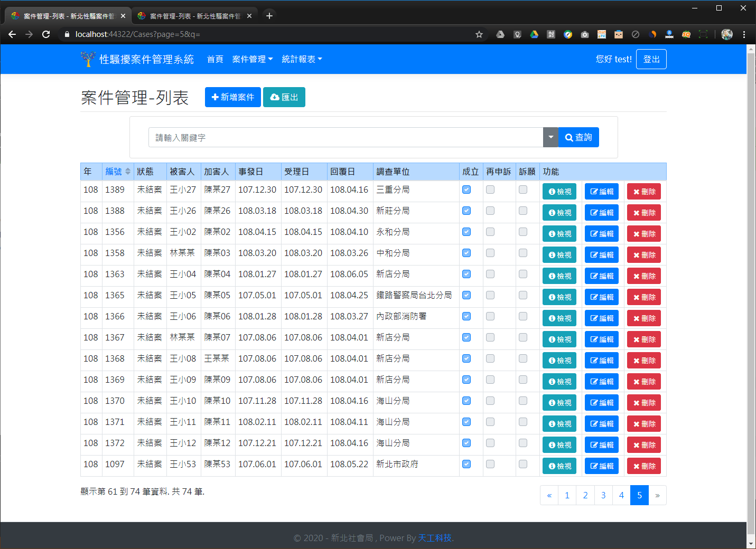This screenshot has height=549, width=756.
Task: Go to pagination page 3
Action: [x=603, y=495]
